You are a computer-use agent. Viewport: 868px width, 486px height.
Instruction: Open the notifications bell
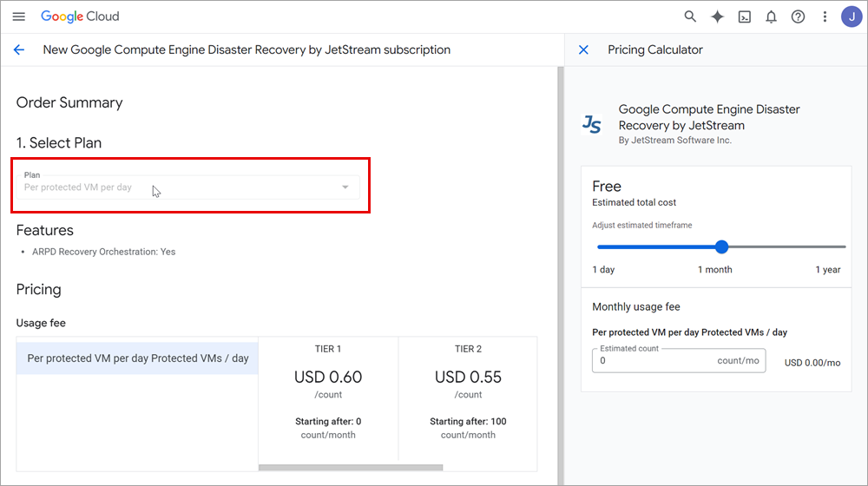click(x=771, y=16)
